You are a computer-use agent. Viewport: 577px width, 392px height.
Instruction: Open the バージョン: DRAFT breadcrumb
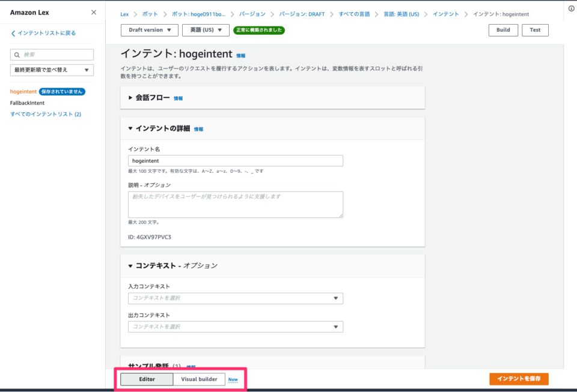302,14
